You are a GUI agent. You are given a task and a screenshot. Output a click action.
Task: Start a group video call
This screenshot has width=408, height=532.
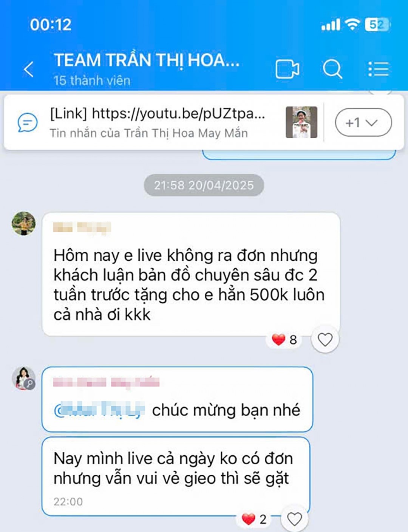pyautogui.click(x=287, y=69)
